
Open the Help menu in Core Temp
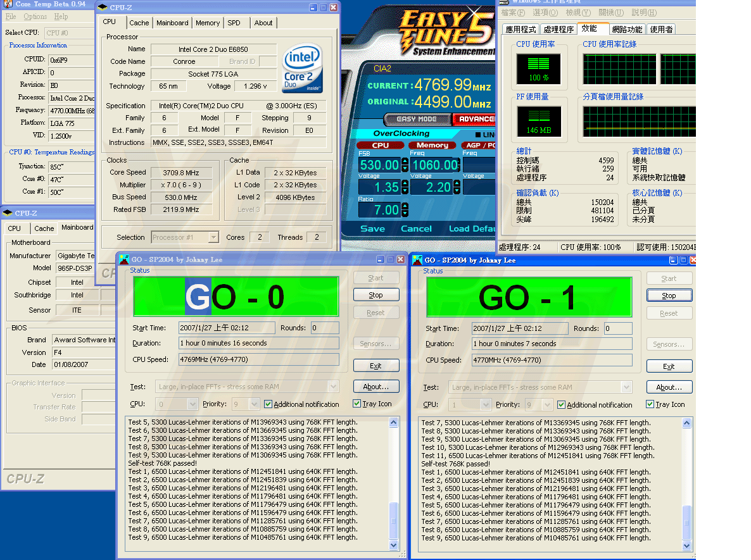click(x=61, y=16)
